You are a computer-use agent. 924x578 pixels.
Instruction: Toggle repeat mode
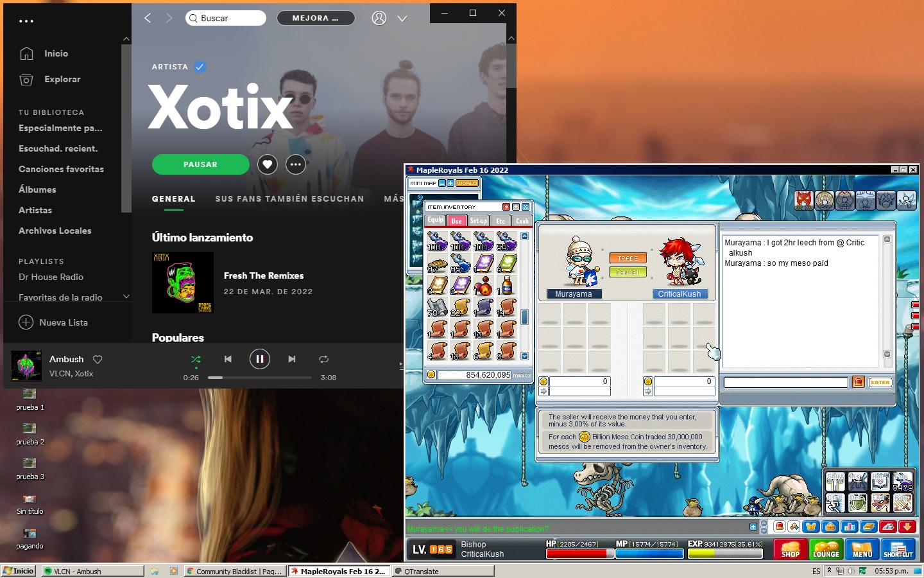tap(323, 359)
